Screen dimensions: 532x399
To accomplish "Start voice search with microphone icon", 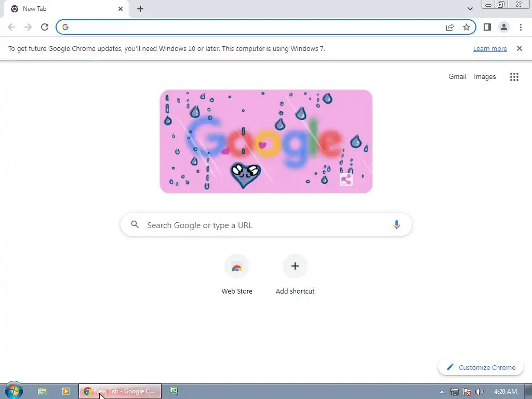I will point(396,224).
